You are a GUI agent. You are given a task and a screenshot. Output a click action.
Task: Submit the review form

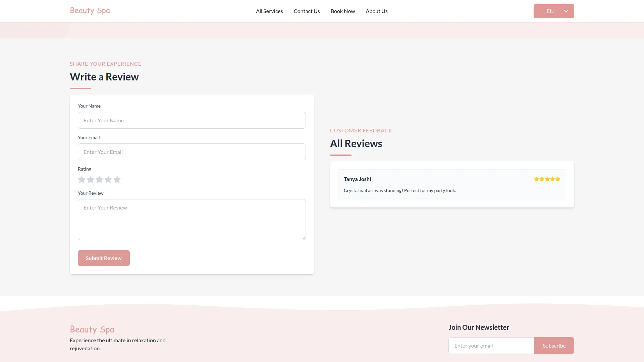coord(104,258)
